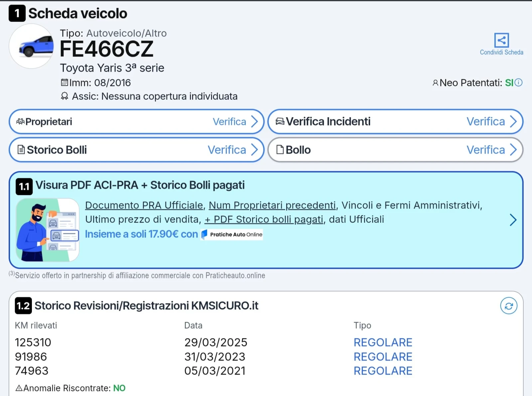Image resolution: width=532 pixels, height=396 pixels.
Task: Click REGOLARE for the 29/03/2025 revision
Action: (383, 342)
